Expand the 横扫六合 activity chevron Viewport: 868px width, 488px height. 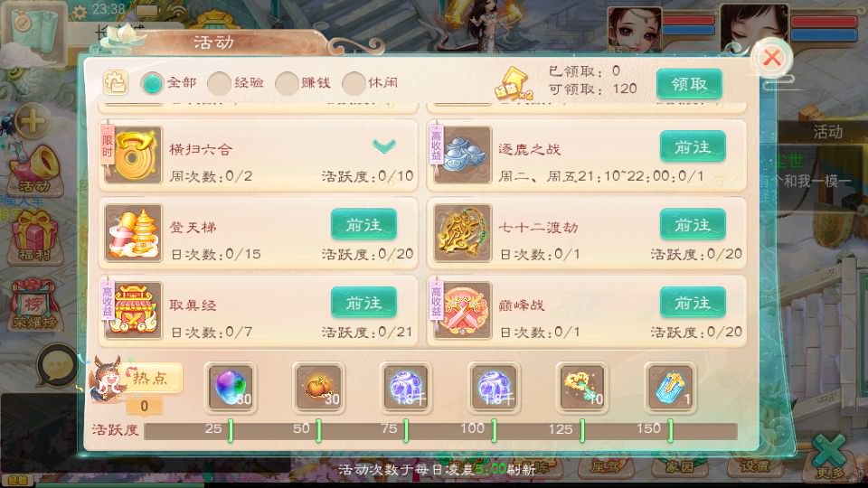point(384,146)
